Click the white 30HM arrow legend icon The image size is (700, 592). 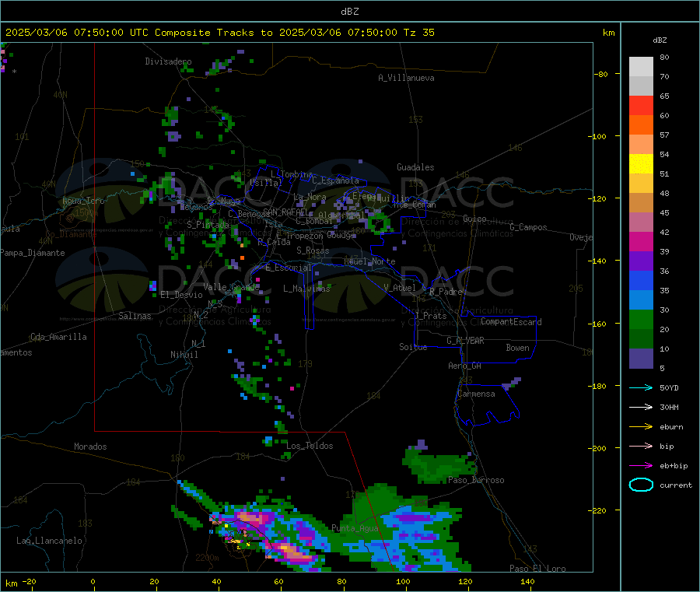641,407
